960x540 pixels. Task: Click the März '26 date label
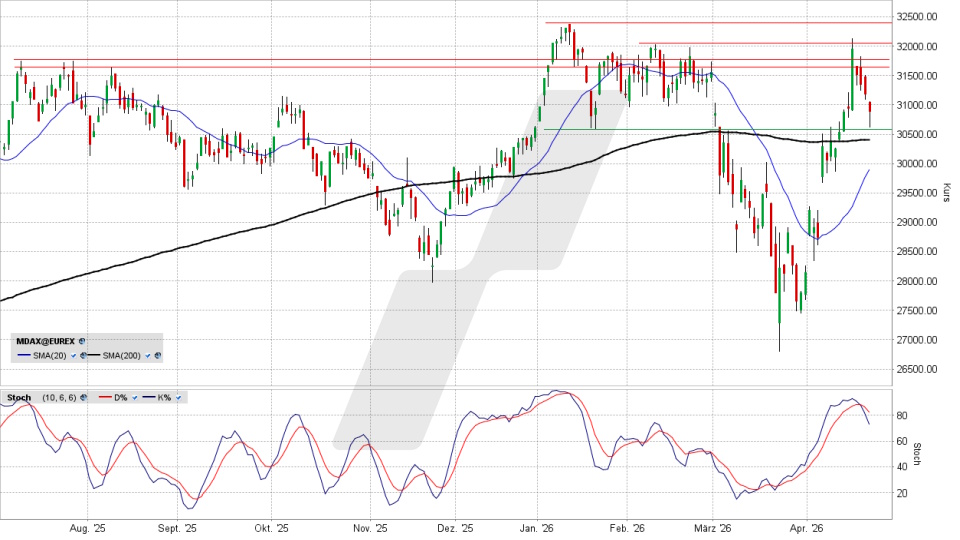[713, 528]
